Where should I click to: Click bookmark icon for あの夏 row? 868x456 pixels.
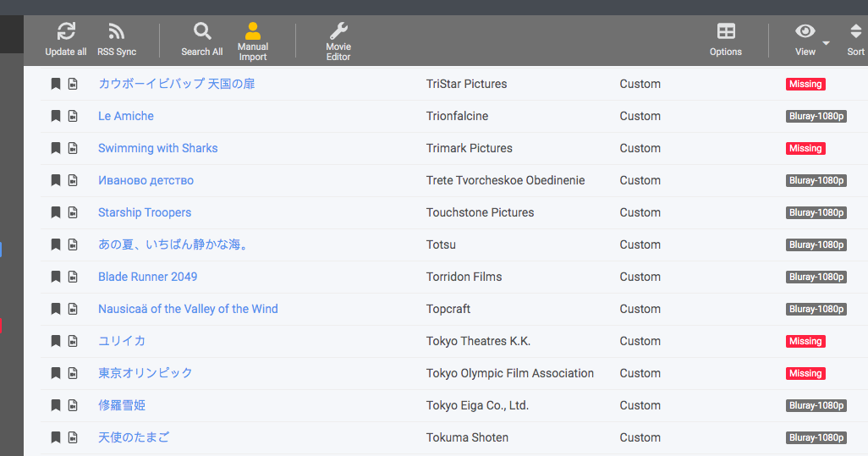tap(56, 244)
